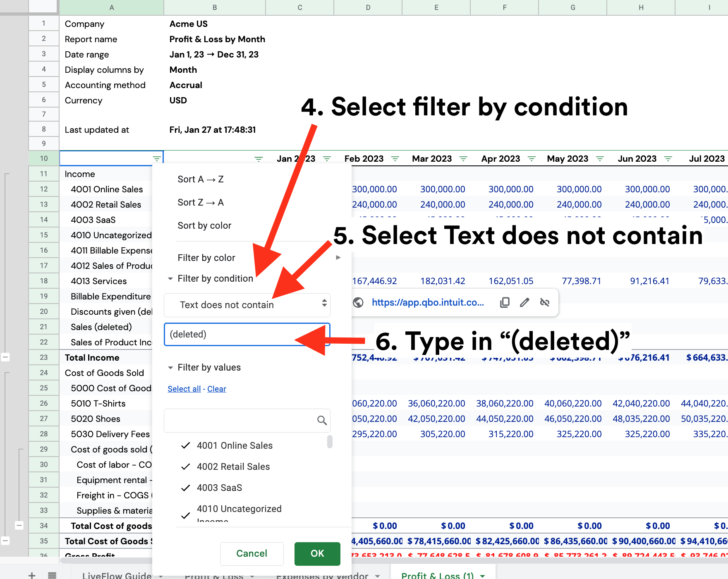
Task: Uncheck 4002 Retail Sales in filter values
Action: point(186,467)
